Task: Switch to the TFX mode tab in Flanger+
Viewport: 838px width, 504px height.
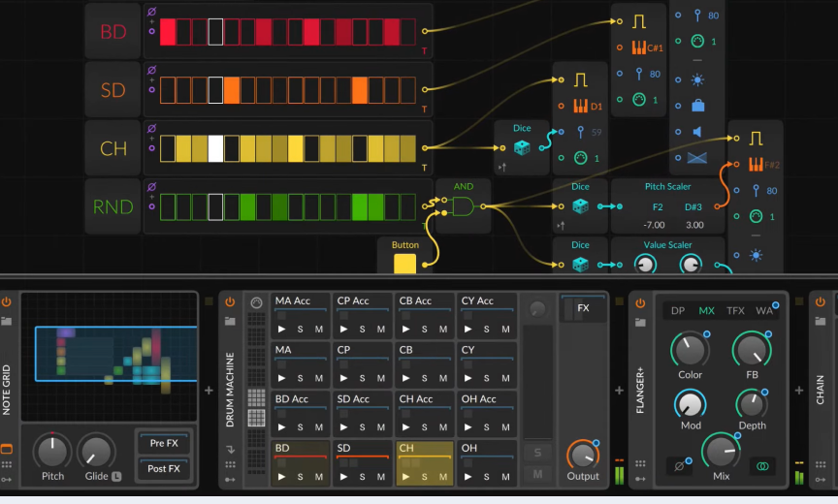Action: click(735, 311)
